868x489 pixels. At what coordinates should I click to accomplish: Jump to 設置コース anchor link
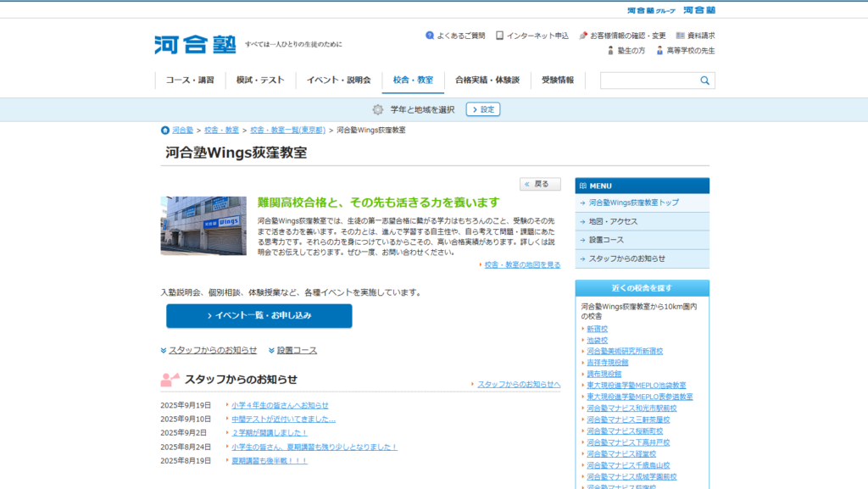(297, 350)
